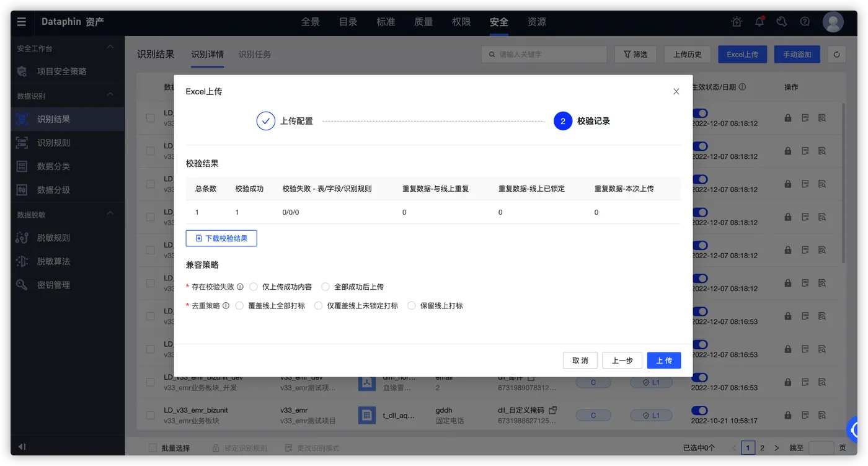Switch to the 资源 top tab
Viewport: 868px width, 466px height.
pyautogui.click(x=537, y=22)
